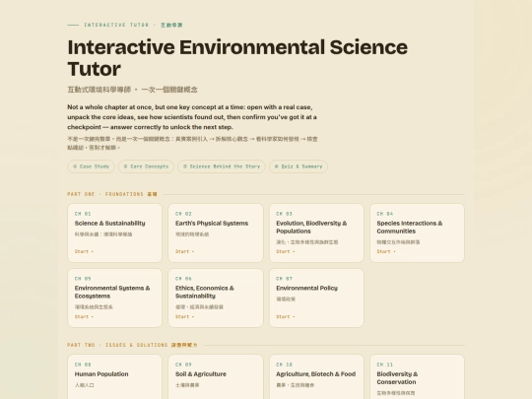
Task: Click the CH 01 chapter number label
Action: [83, 214]
